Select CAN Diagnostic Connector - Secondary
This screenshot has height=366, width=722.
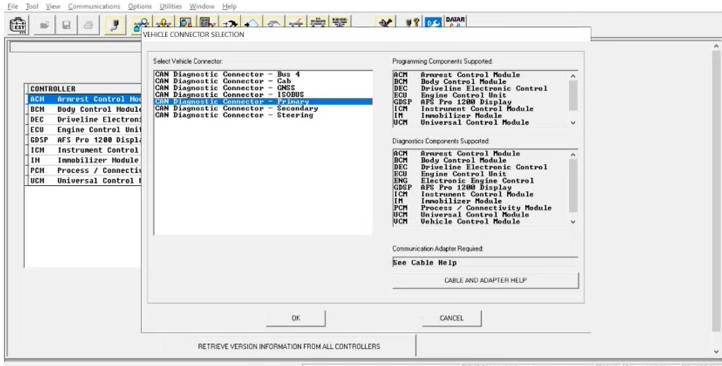[263, 108]
